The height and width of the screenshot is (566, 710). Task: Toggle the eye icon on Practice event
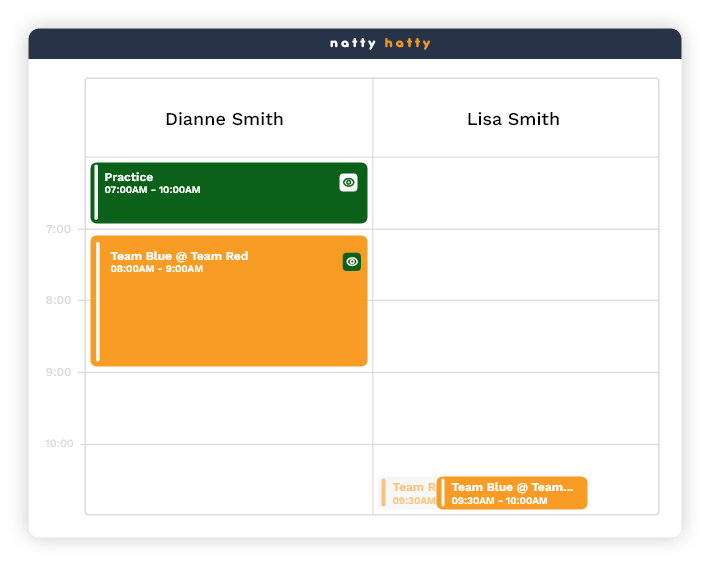coord(348,182)
